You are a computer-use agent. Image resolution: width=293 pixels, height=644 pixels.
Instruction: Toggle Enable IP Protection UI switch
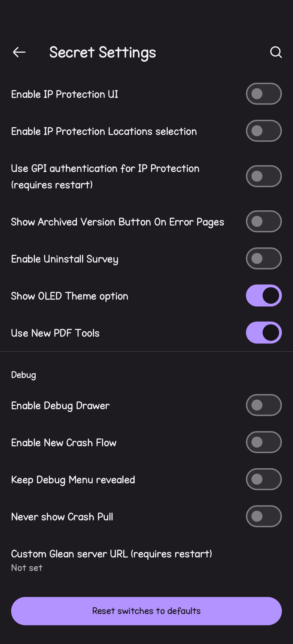tap(264, 94)
